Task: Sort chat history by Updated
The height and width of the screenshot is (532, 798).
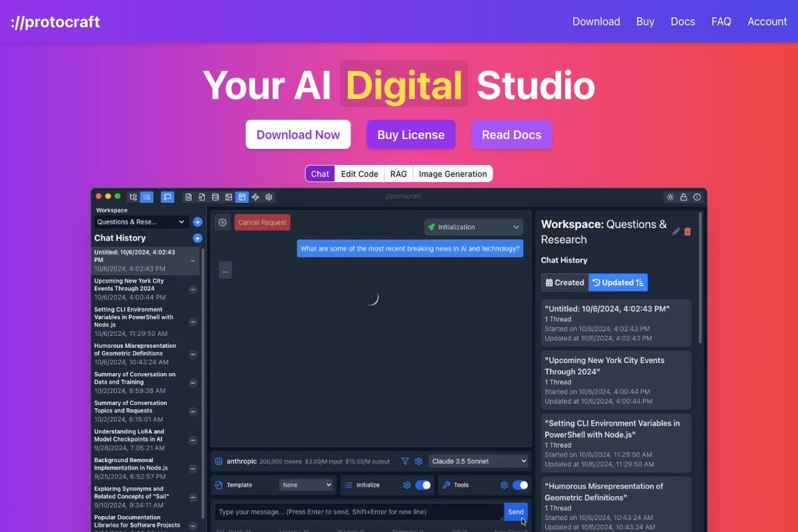Action: 618,283
